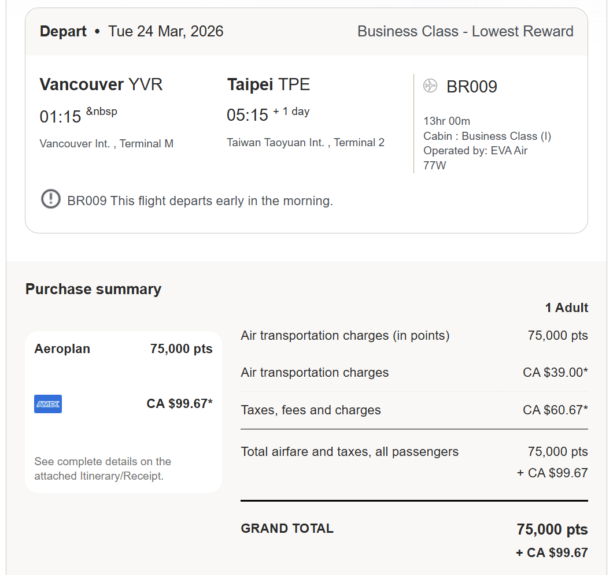Click the American Express card icon
This screenshot has height=575, width=613.
point(48,404)
